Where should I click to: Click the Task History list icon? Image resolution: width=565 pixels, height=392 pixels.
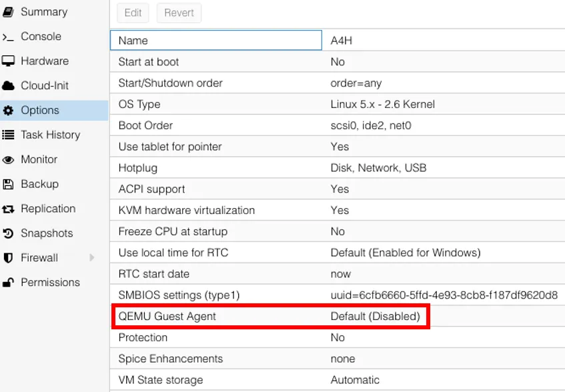9,135
